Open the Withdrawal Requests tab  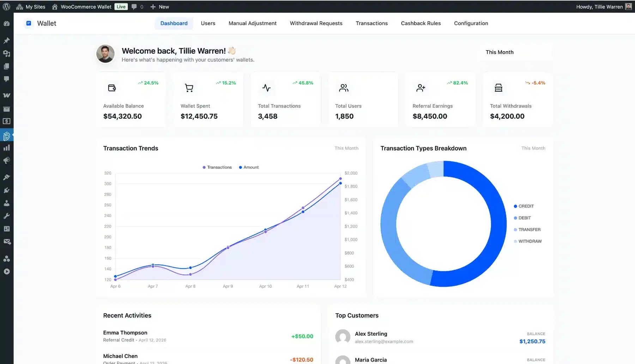[316, 23]
